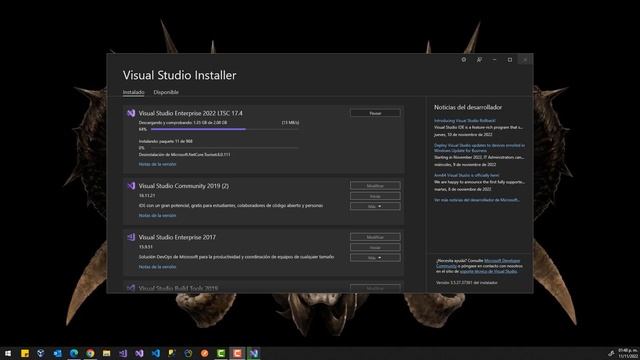Screen dimensions: 640x360
Task: Click the Instalando paquete 11 status text
Action: [x=166, y=141]
